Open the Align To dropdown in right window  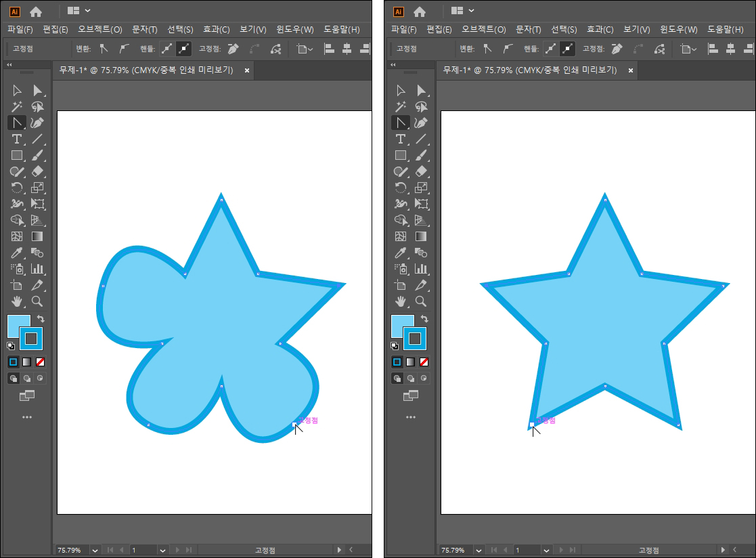[688, 49]
